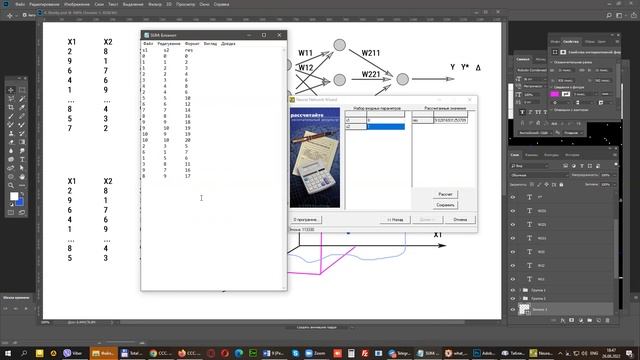The image size is (640, 360).
Task: Click the Notepad vertical scrollbar
Action: point(284,168)
